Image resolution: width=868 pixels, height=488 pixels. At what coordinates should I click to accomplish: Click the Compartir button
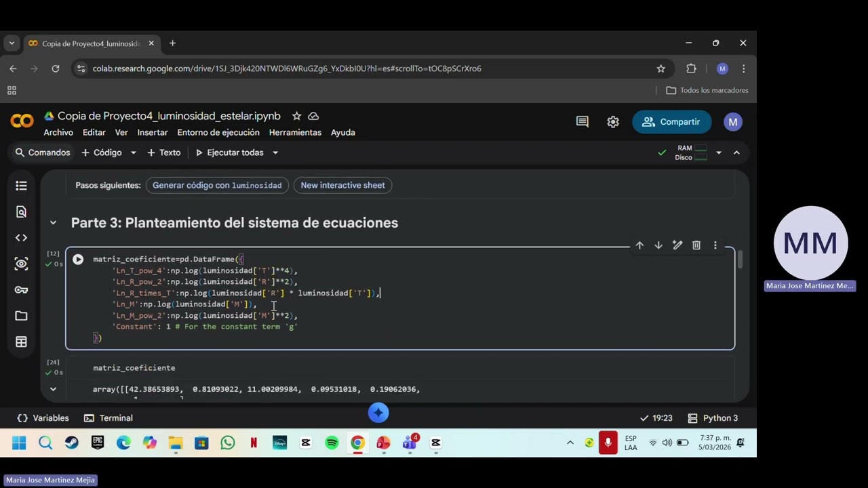point(671,122)
